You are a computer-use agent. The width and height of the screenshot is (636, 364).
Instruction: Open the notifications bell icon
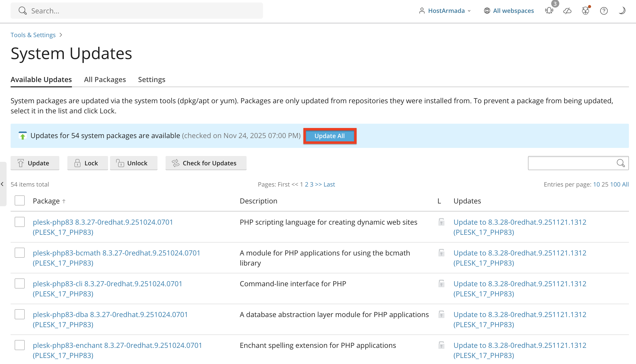[x=549, y=11]
